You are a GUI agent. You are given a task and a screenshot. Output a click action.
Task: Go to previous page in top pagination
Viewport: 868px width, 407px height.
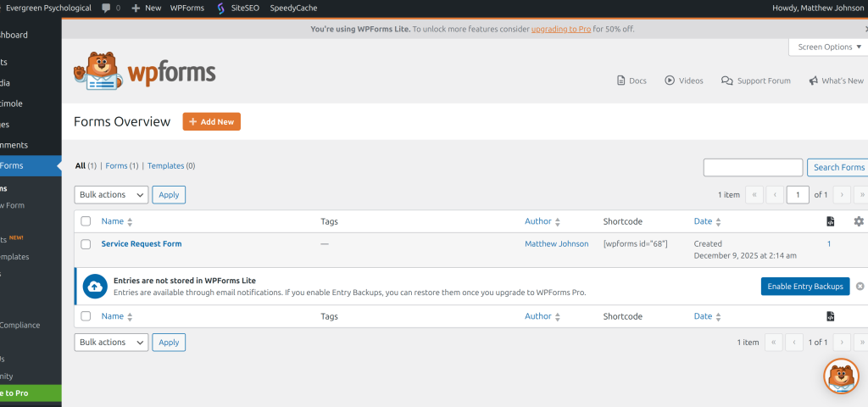775,195
